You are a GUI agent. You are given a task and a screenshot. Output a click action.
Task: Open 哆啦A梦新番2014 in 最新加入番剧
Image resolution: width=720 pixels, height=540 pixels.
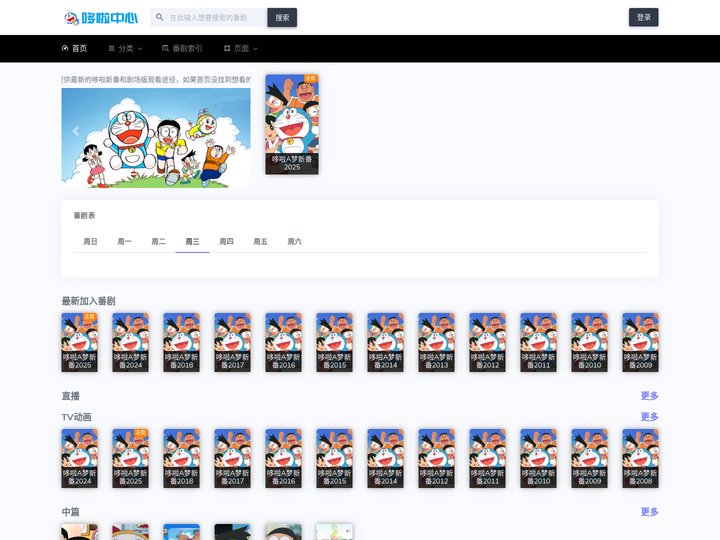[385, 342]
